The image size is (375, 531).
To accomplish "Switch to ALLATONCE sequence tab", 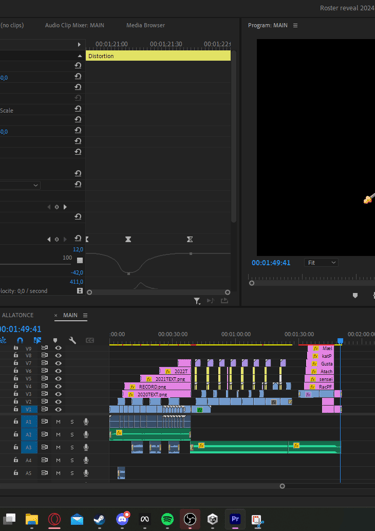I will 17,315.
